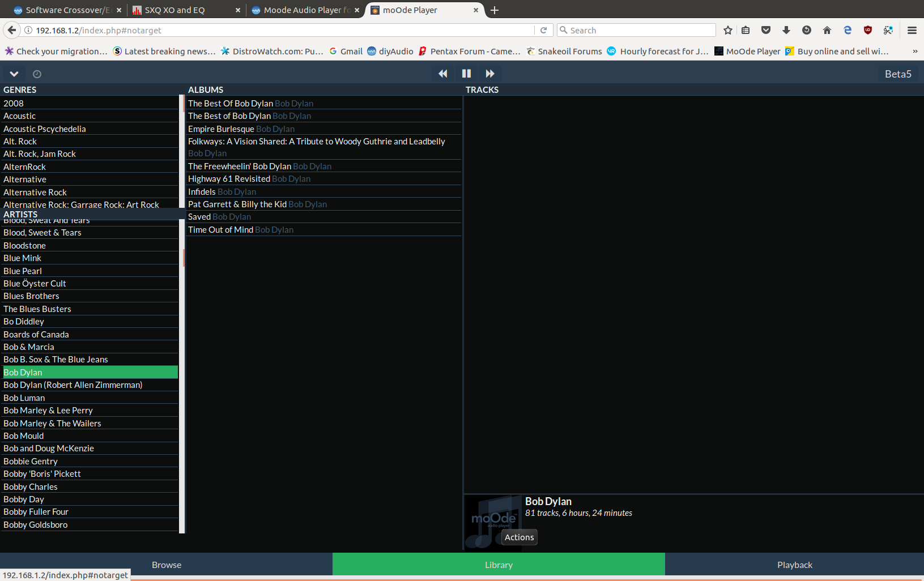
Task: Open a new browser tab
Action: pos(495,10)
